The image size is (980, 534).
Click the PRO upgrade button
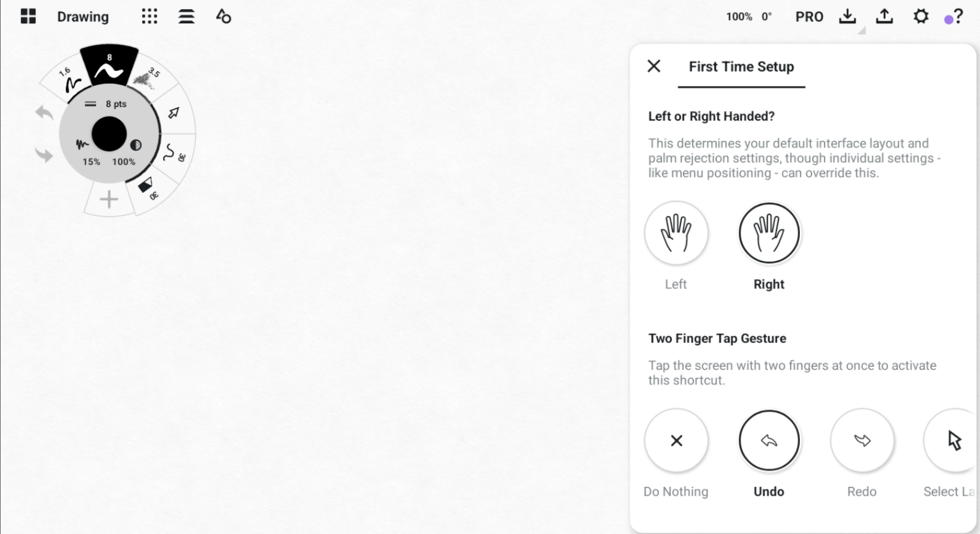[x=809, y=17]
